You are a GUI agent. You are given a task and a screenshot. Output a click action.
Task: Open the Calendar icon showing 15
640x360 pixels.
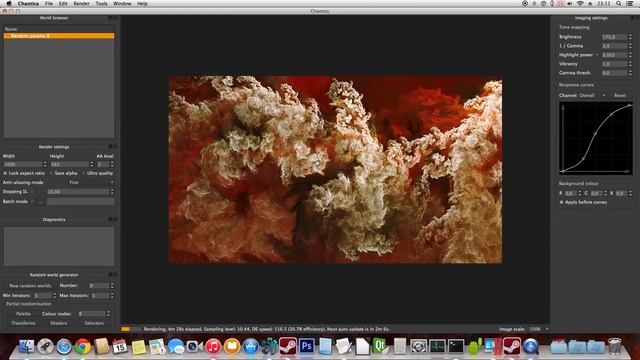120,347
